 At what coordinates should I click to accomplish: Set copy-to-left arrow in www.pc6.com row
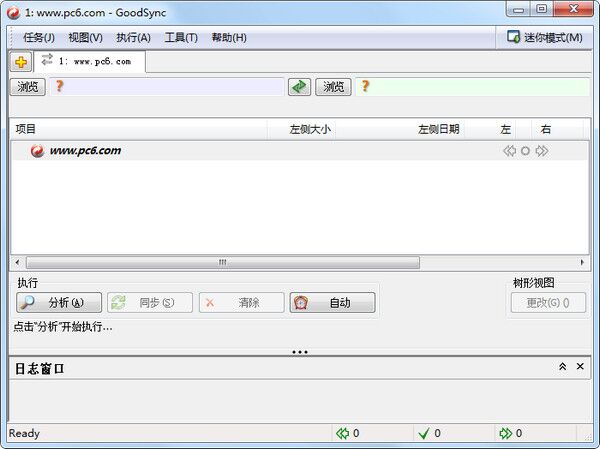(509, 151)
